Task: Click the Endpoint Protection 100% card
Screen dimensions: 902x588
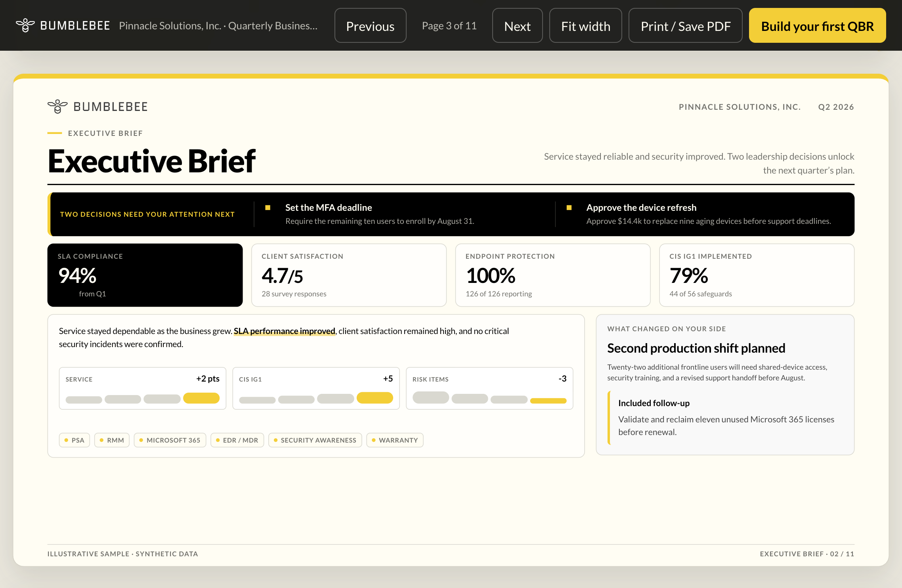Action: tap(553, 275)
